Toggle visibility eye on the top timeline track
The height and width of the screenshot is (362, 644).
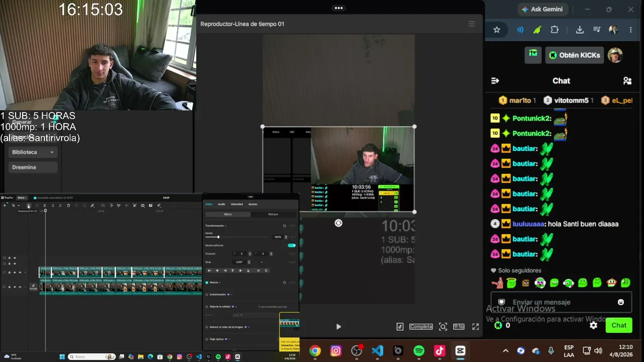pyautogui.click(x=14, y=258)
